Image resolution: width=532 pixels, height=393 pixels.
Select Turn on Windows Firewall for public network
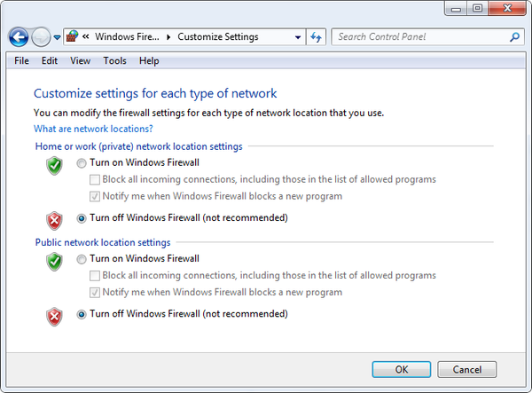pos(82,260)
